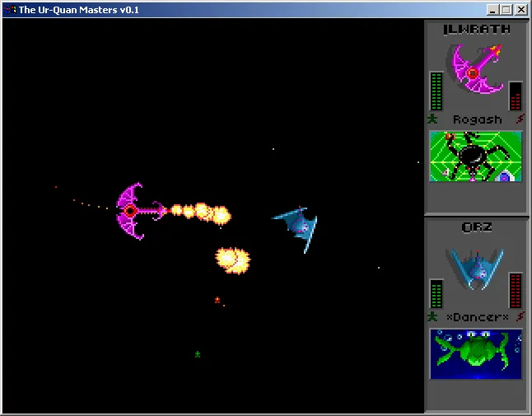
Task: Click the ORZ race name heading
Action: tap(477, 227)
